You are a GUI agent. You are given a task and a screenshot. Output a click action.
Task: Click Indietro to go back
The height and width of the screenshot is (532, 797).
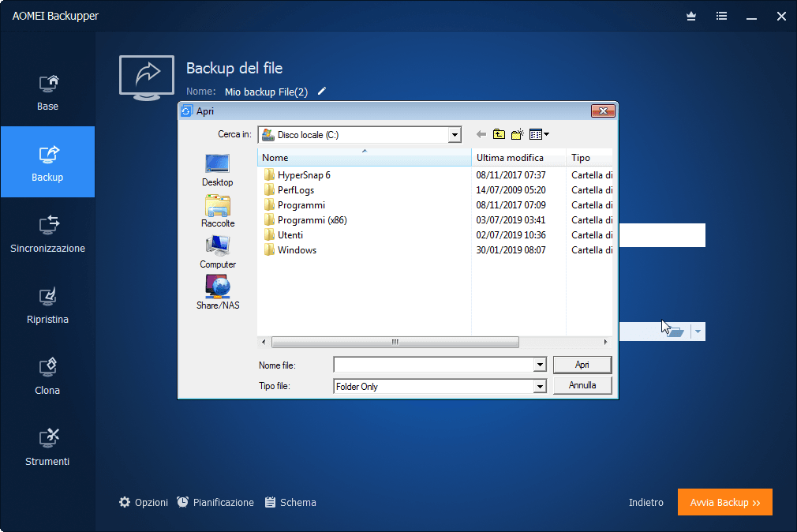[x=646, y=503]
